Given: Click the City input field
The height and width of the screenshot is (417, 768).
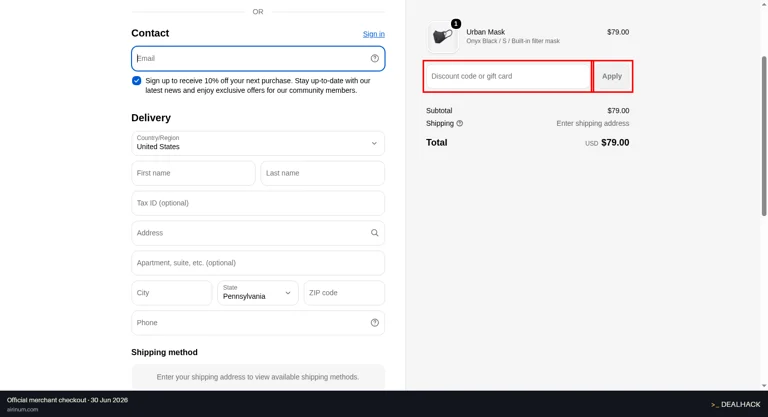Looking at the screenshot, I should pos(172,293).
